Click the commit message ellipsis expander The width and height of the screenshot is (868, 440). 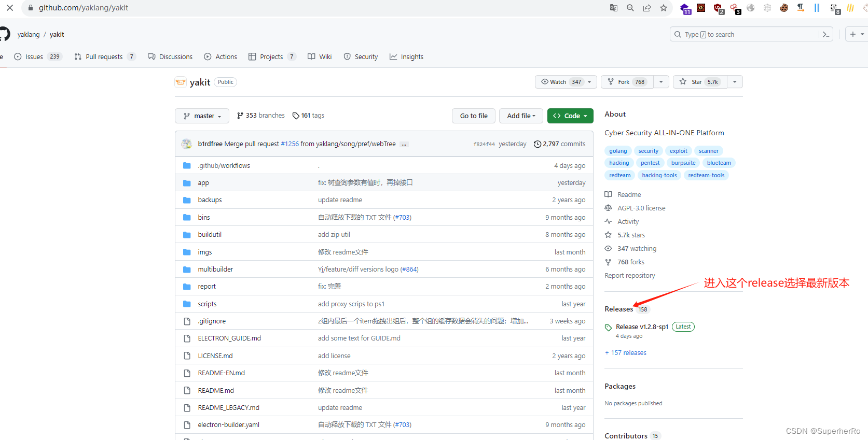404,144
